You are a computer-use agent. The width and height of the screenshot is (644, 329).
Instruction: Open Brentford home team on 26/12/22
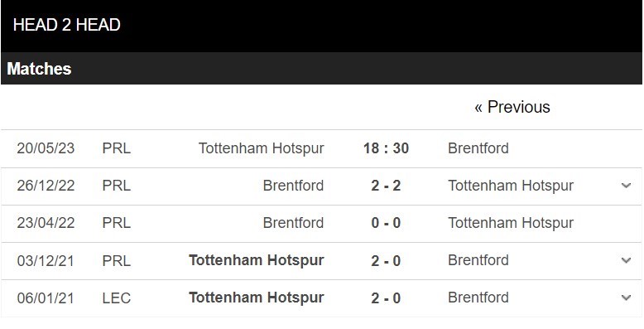pyautogui.click(x=293, y=186)
